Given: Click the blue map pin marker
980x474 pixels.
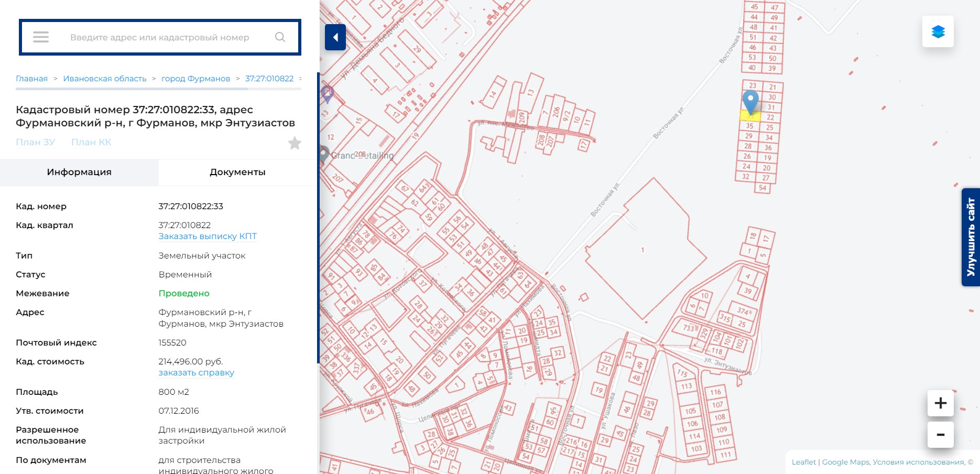Looking at the screenshot, I should point(750,100).
